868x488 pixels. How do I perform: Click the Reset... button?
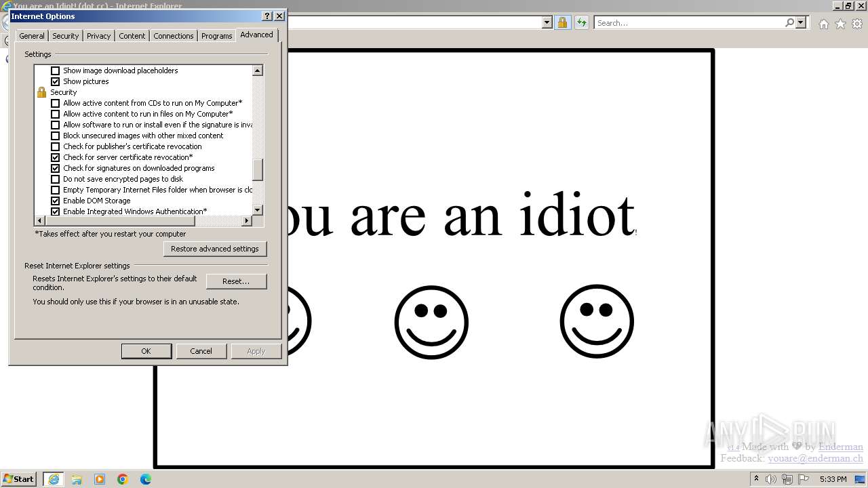[236, 281]
